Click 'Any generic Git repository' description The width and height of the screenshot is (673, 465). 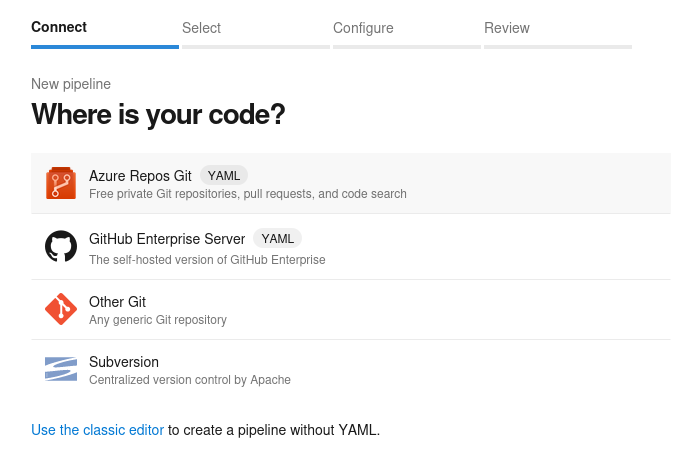point(158,320)
